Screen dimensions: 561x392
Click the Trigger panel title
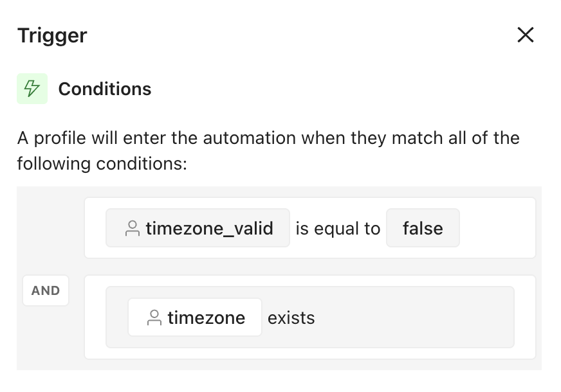click(52, 35)
